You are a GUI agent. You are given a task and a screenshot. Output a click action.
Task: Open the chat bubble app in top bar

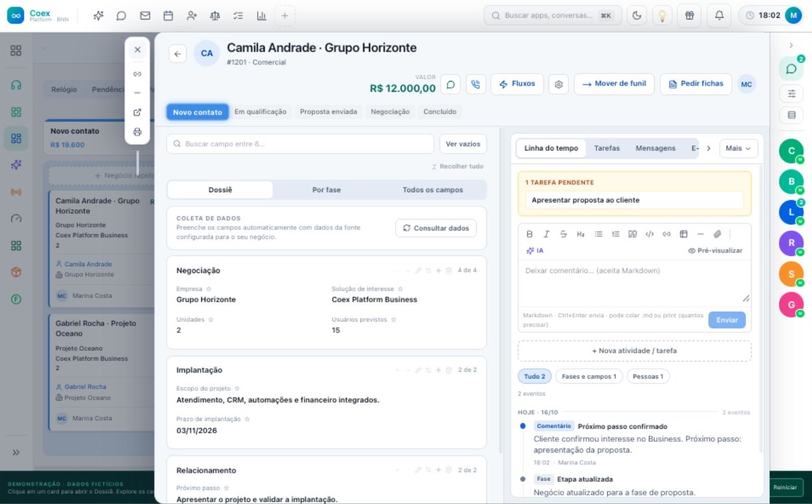point(121,15)
